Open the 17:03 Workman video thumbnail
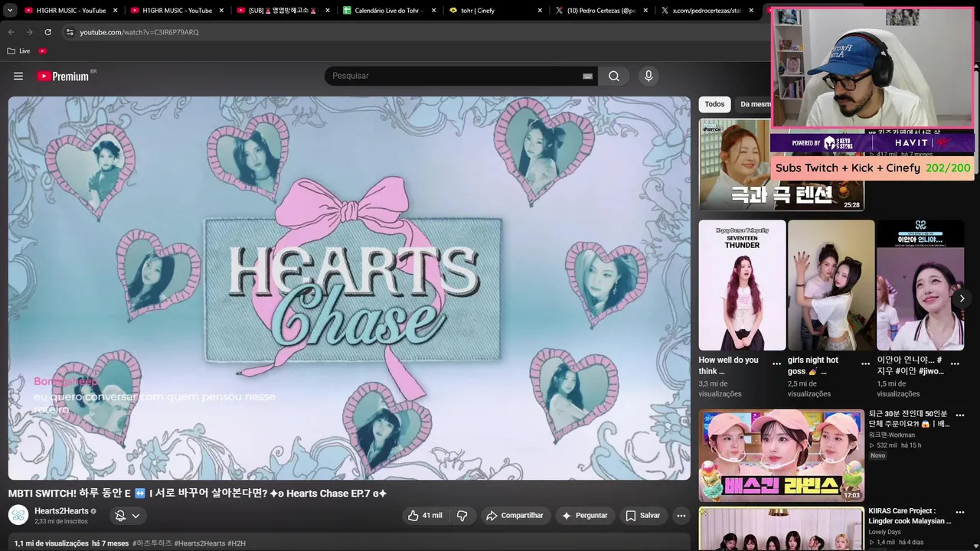This screenshot has width=980, height=551. [781, 455]
